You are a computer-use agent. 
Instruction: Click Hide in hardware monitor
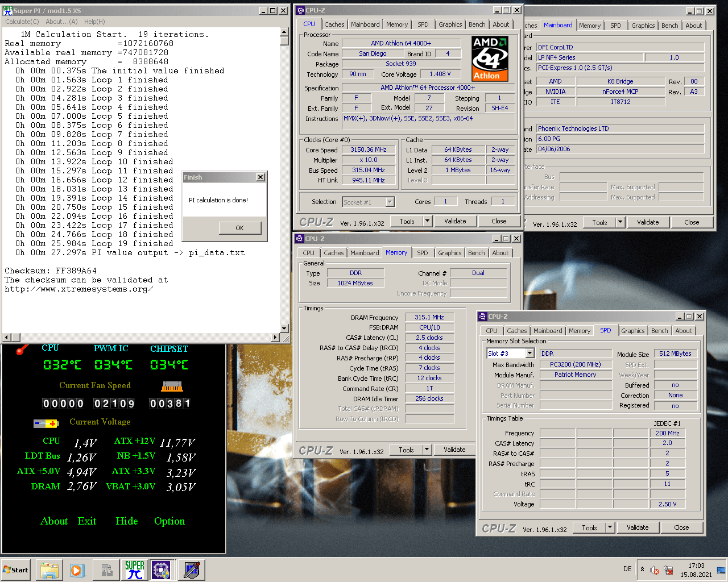coord(127,521)
